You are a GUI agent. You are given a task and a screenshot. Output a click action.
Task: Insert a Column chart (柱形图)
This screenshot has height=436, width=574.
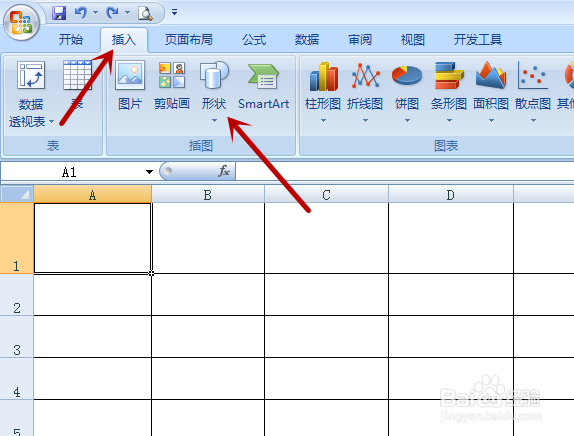click(x=323, y=92)
